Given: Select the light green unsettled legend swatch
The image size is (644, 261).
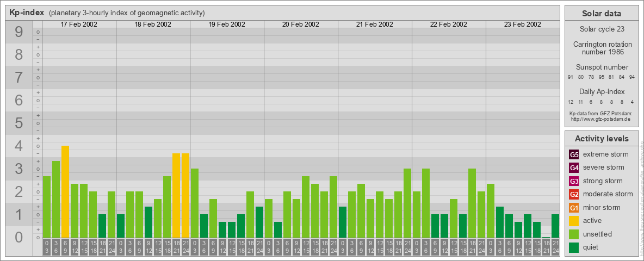Looking at the screenshot, I should coord(574,234).
